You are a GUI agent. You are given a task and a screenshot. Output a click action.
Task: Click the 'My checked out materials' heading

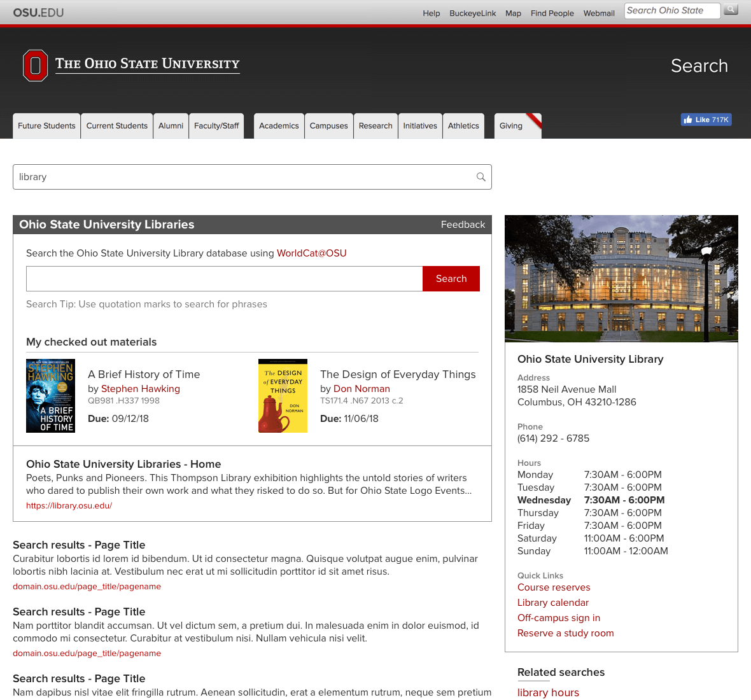coord(92,342)
